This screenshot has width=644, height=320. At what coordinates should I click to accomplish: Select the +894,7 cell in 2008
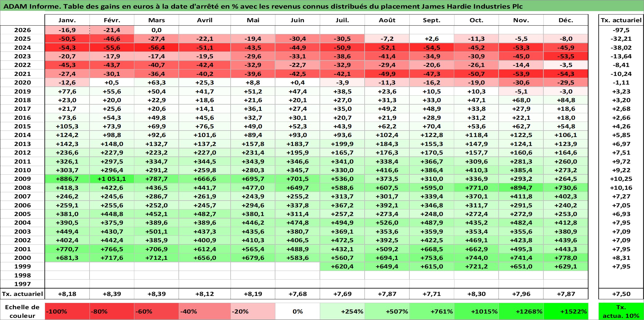(x=521, y=188)
